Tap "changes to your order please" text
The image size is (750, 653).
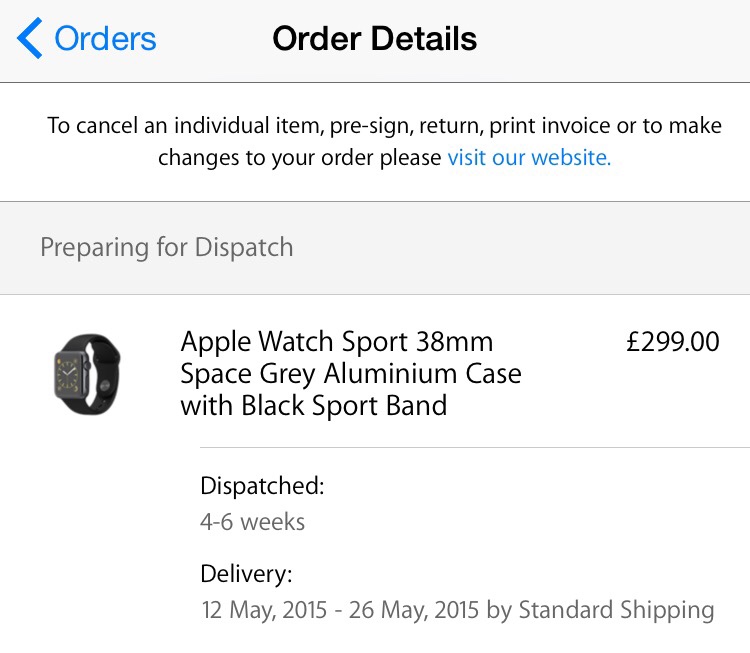(299, 158)
